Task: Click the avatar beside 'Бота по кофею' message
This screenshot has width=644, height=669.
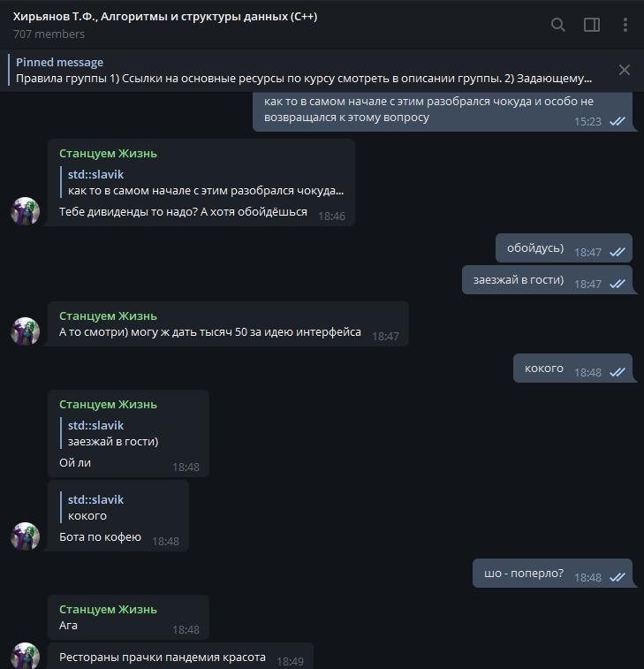Action: click(x=25, y=536)
